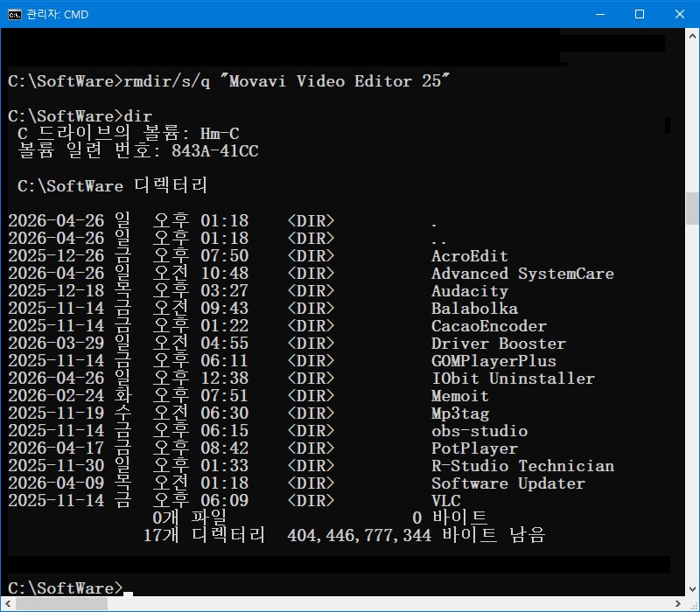
Task: Click the 'C:\SoftWare 디렉터리' heading line
Action: point(113,186)
